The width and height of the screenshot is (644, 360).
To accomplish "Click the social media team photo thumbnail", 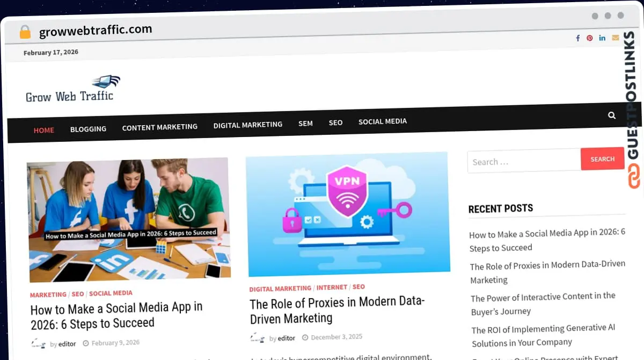I will click(x=128, y=220).
